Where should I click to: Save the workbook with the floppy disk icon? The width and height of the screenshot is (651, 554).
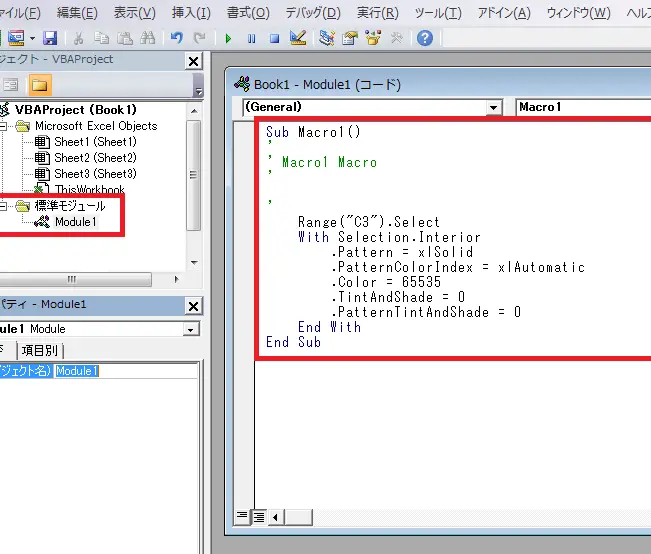point(50,38)
